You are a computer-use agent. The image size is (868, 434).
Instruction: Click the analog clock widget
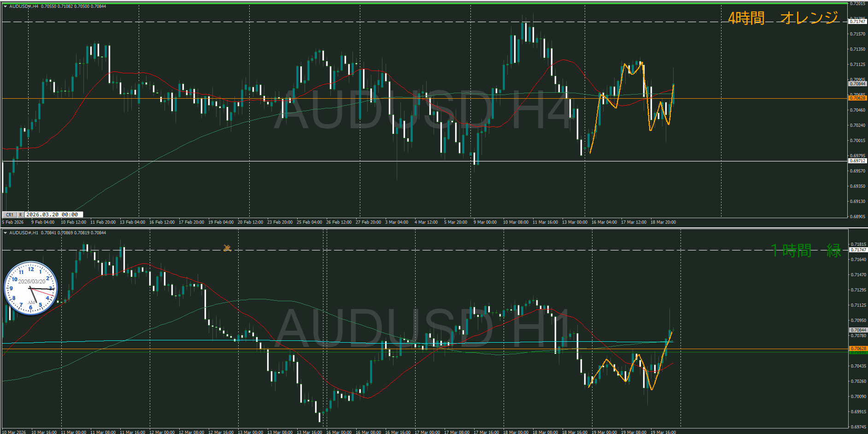pyautogui.click(x=31, y=288)
